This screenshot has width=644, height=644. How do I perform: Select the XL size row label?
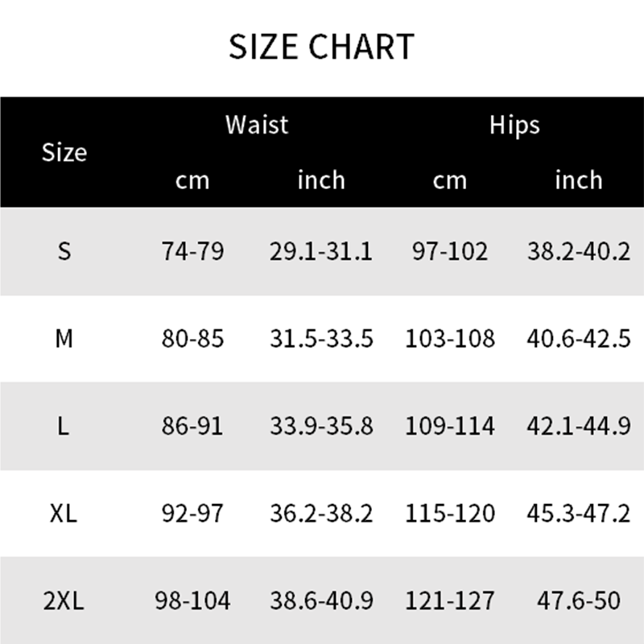tap(64, 513)
